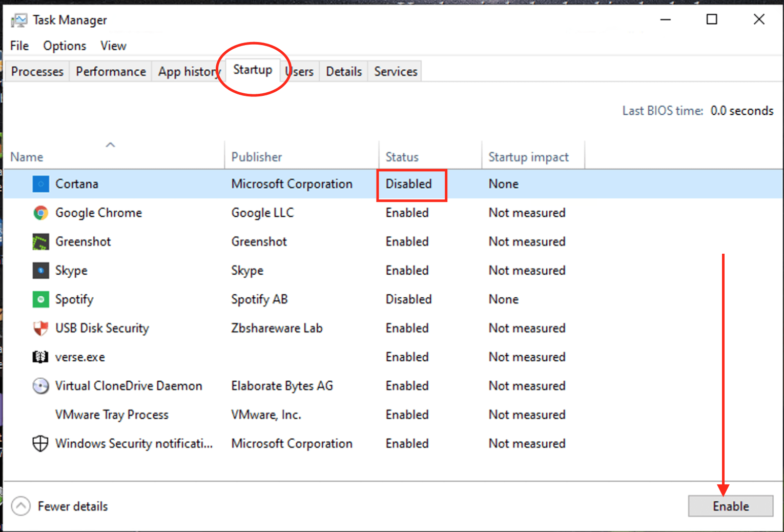Click the verse.exe file icon

click(x=40, y=357)
